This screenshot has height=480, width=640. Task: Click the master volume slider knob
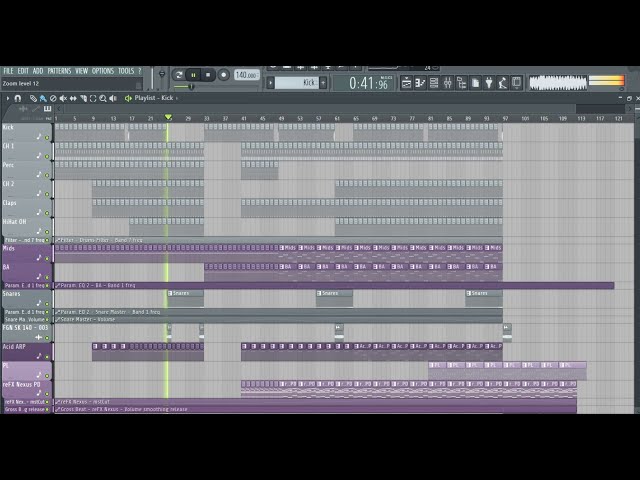[x=162, y=74]
